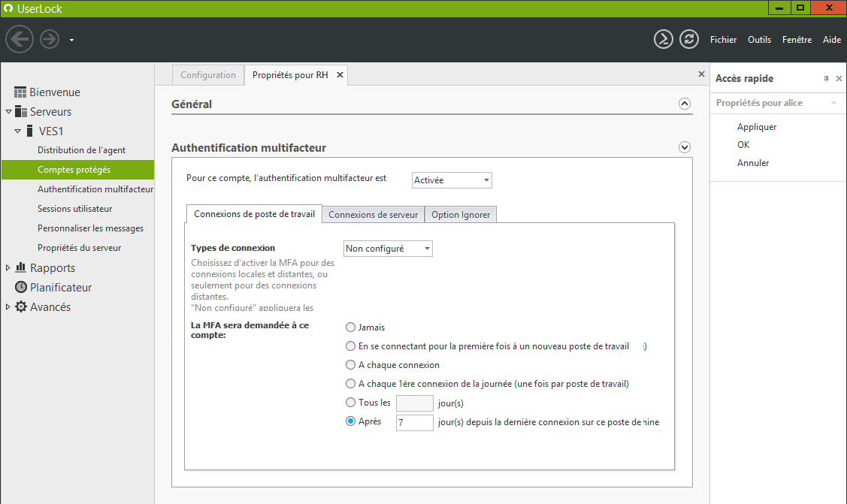The image size is (847, 504).
Task: Click the Rapports chart icon
Action: coord(21,267)
